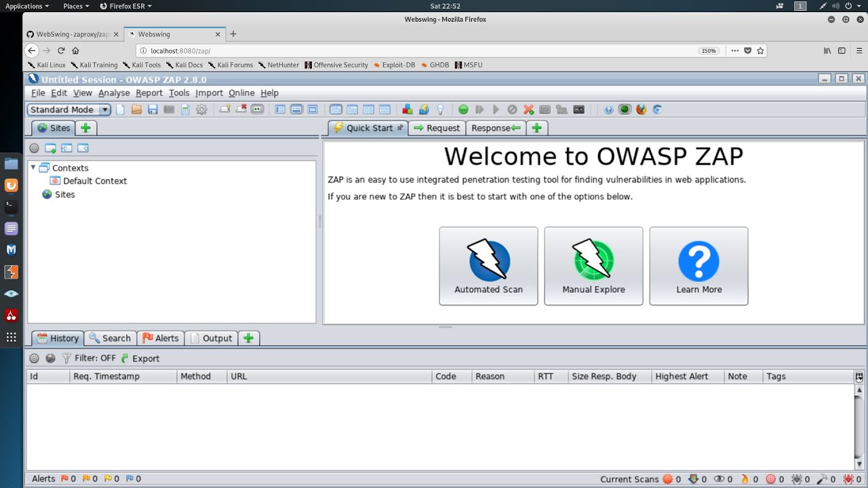Click the Export button in History panel
Viewport: 868px width, 488px height.
click(140, 359)
